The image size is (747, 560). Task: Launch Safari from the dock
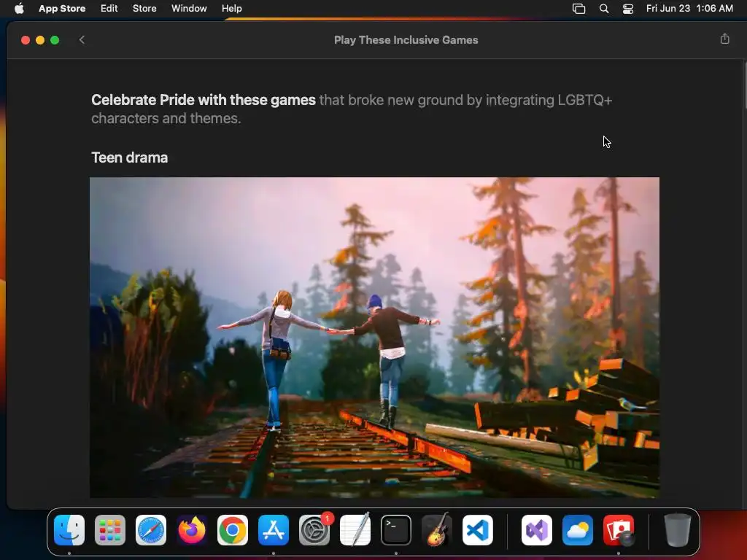click(x=151, y=530)
